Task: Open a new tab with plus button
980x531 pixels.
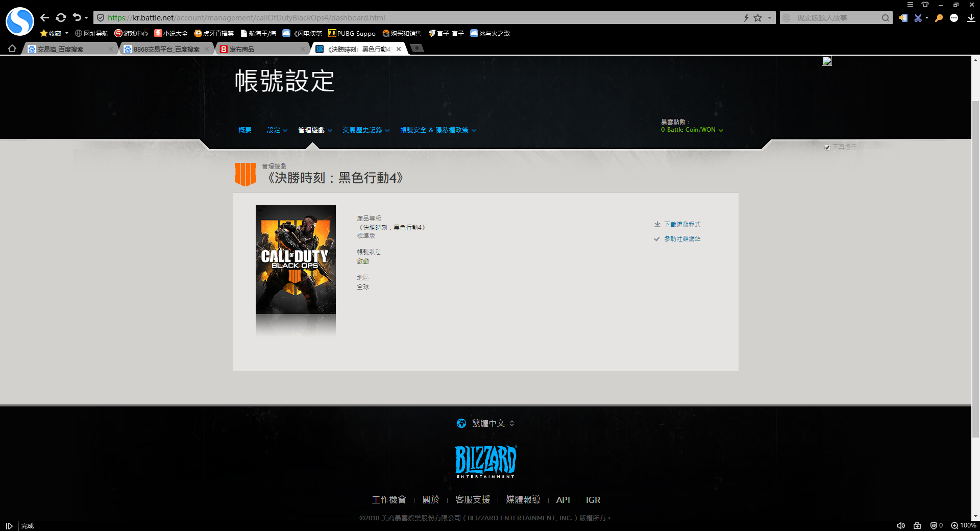Action: (x=417, y=48)
